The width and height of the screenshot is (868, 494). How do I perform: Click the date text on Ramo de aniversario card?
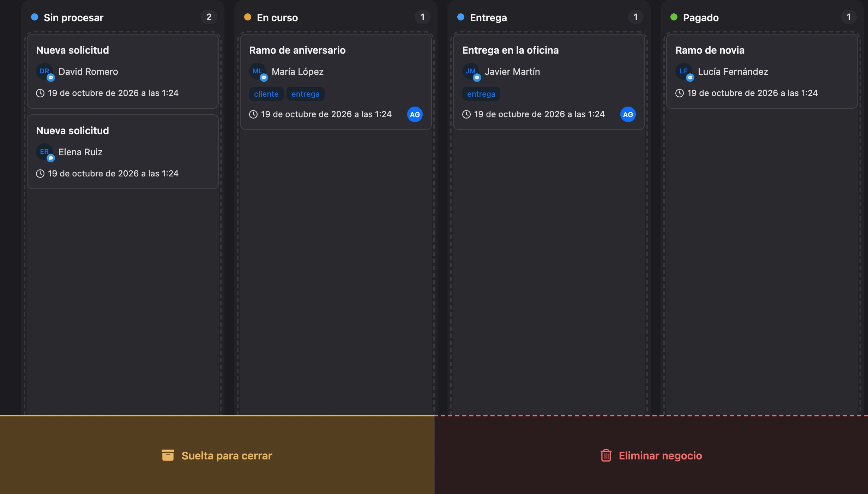click(x=326, y=114)
